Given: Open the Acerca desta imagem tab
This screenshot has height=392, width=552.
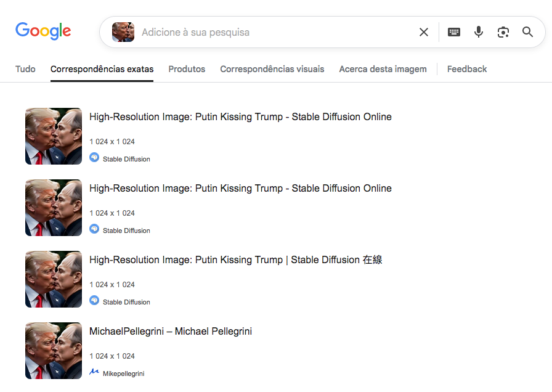Looking at the screenshot, I should click(383, 69).
